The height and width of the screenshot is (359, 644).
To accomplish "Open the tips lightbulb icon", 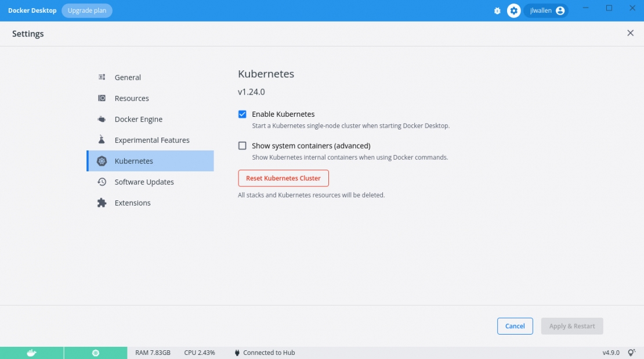I will pos(633,353).
